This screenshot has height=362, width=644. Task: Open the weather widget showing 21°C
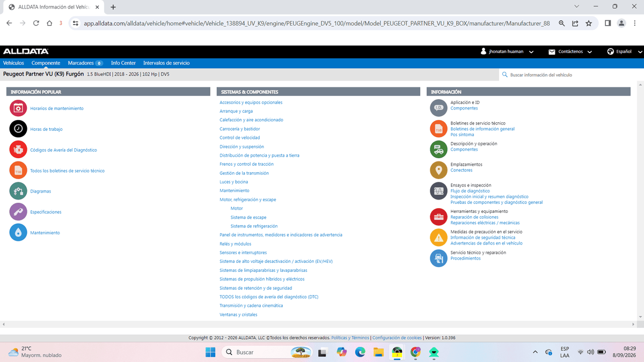35,352
